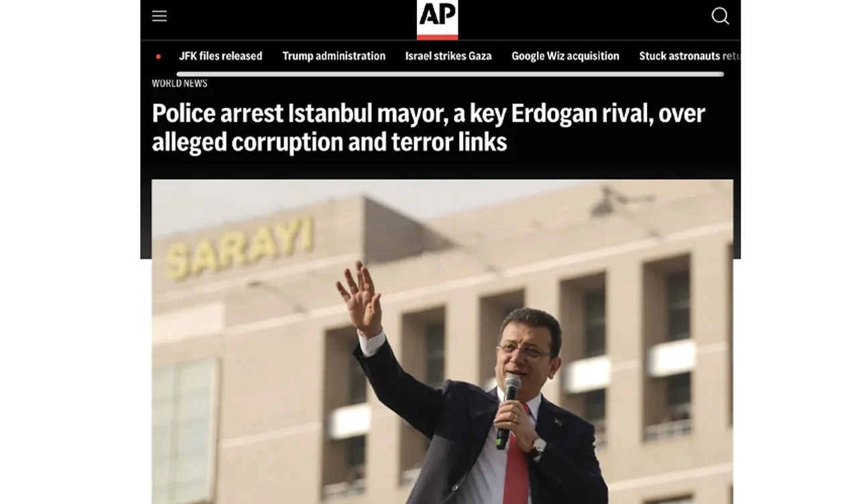Click the microphone held in the photo
This screenshot has width=858, height=504.
(507, 410)
